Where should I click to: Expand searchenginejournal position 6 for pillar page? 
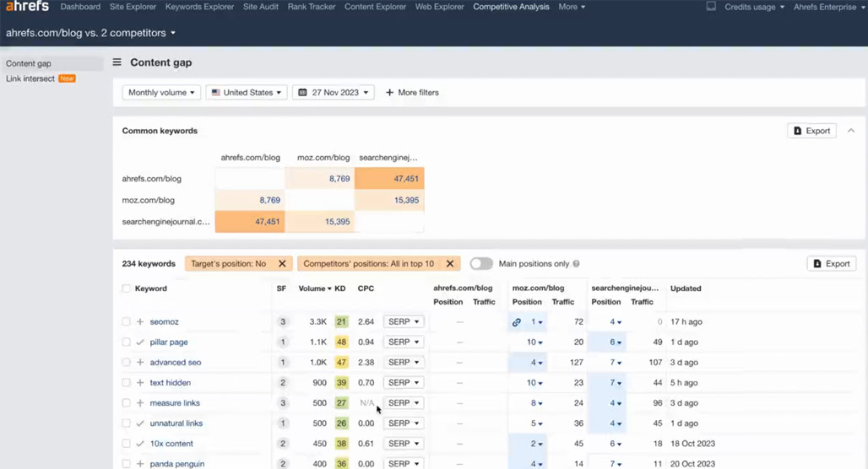tap(616, 342)
